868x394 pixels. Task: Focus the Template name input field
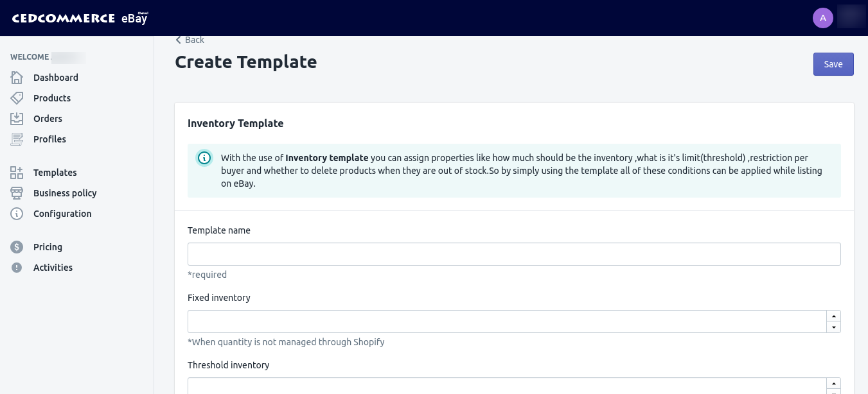514,254
